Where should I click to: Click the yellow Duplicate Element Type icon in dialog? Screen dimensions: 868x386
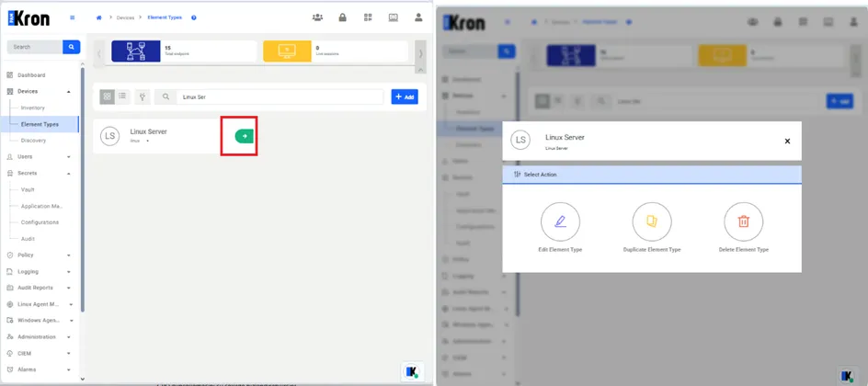tap(652, 221)
